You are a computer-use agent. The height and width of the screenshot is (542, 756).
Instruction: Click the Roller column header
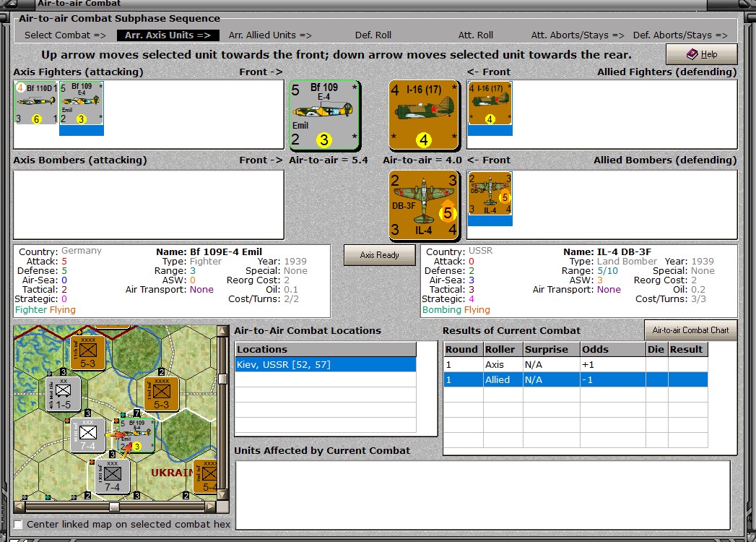503,350
